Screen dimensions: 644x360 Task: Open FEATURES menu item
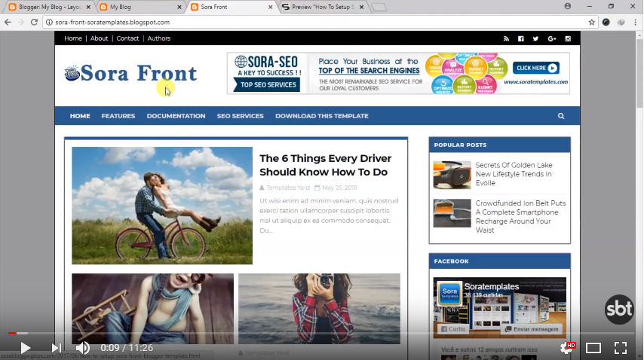(x=118, y=116)
